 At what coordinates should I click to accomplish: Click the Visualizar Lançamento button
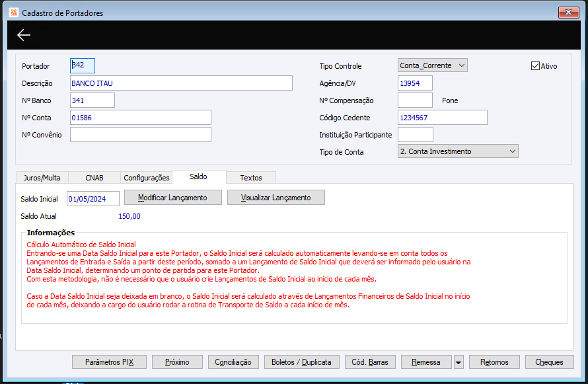276,198
